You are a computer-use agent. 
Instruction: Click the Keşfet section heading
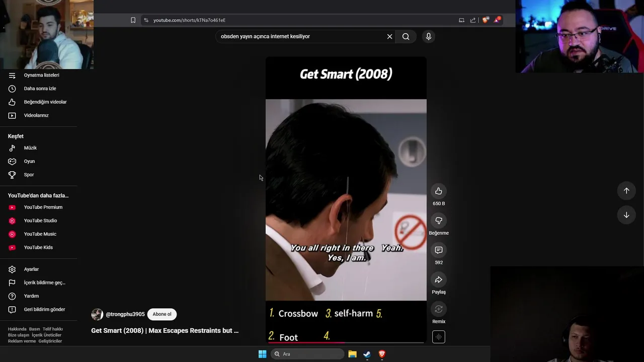16,136
